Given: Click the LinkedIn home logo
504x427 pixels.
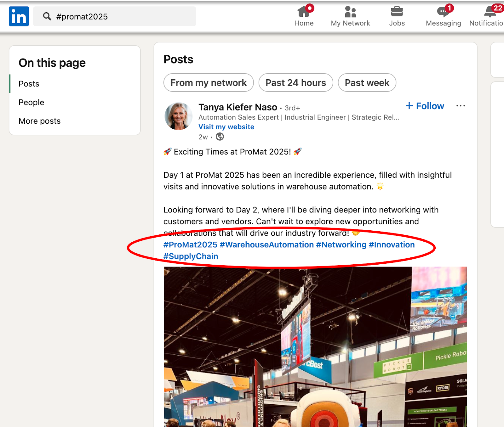Looking at the screenshot, I should point(19,16).
